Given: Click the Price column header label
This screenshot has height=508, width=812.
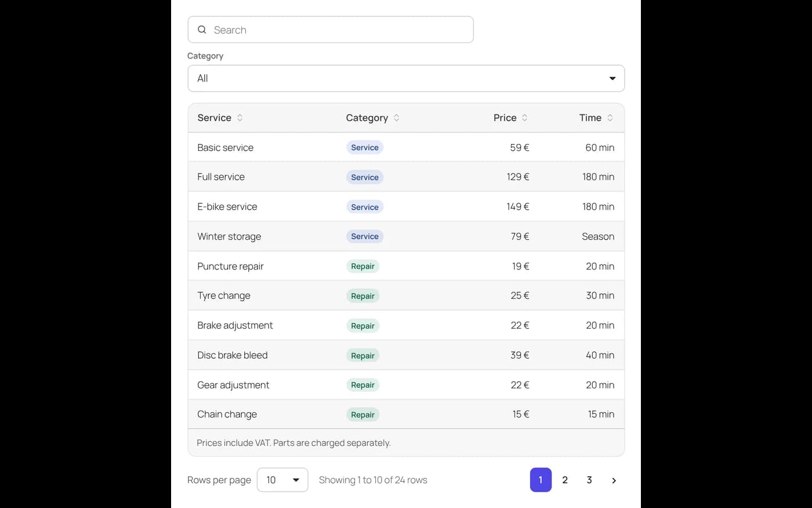Looking at the screenshot, I should click(505, 118).
